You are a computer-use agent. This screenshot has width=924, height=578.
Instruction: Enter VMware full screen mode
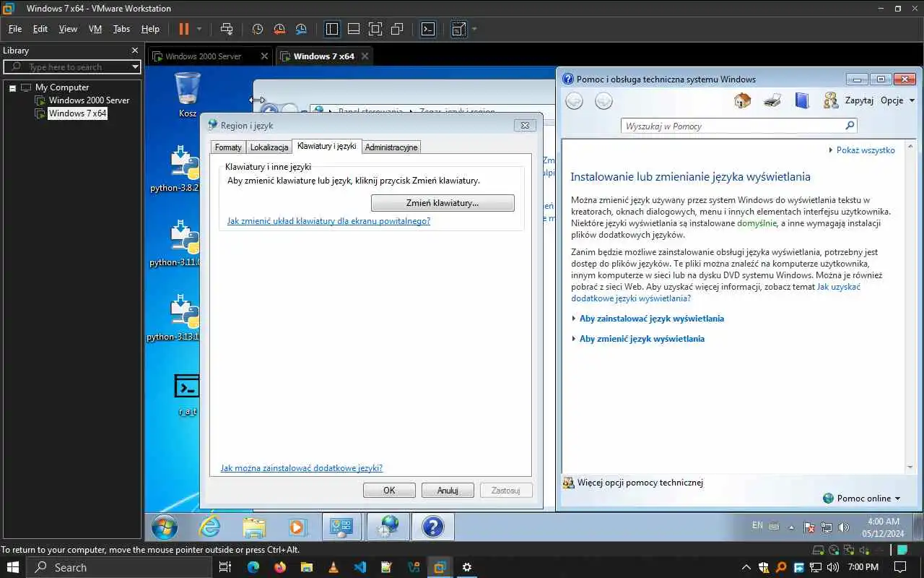pos(375,29)
